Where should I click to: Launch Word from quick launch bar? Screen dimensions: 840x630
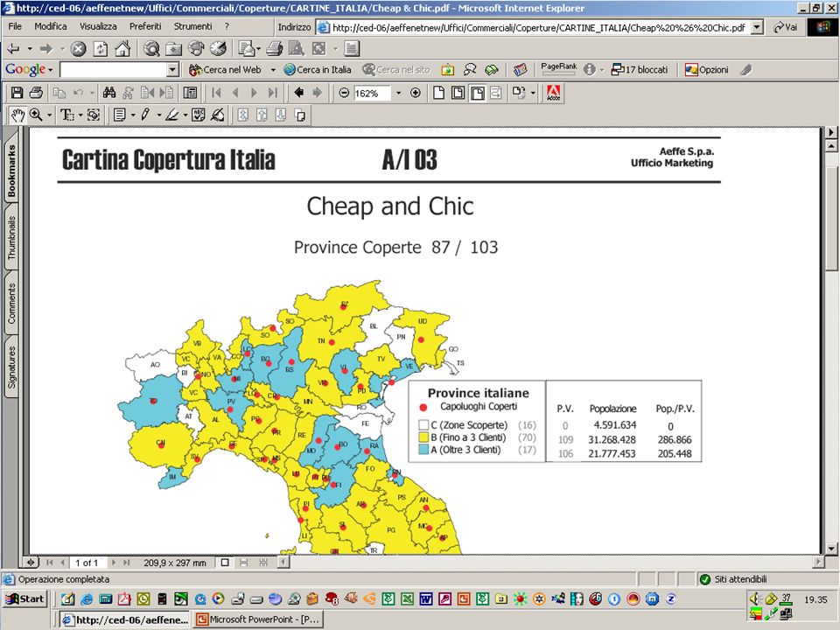pyautogui.click(x=425, y=598)
